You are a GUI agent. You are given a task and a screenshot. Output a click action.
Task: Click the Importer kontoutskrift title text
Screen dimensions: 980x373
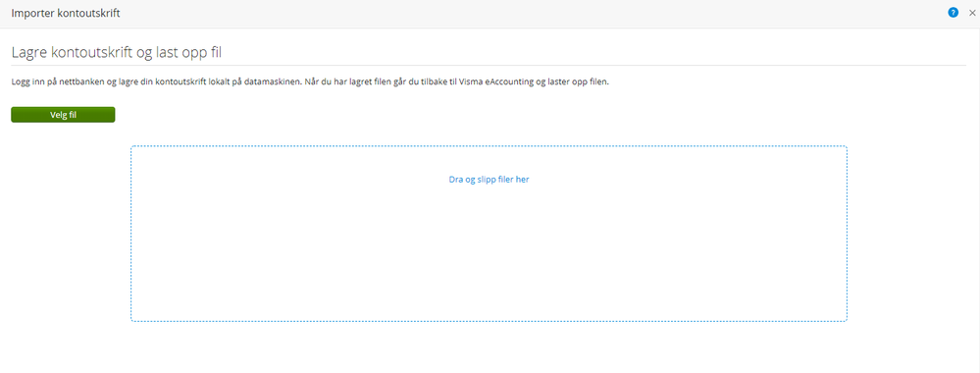[66, 13]
